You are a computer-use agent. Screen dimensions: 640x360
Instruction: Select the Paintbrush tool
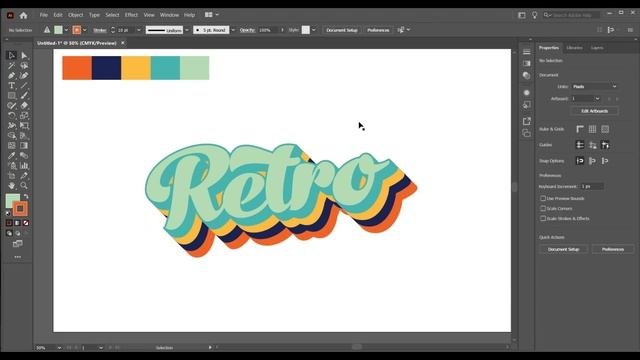pyautogui.click(x=24, y=96)
